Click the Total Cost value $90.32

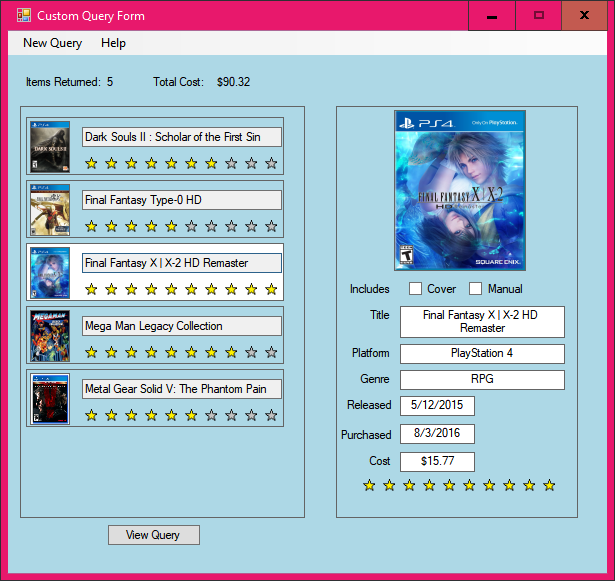coord(233,82)
